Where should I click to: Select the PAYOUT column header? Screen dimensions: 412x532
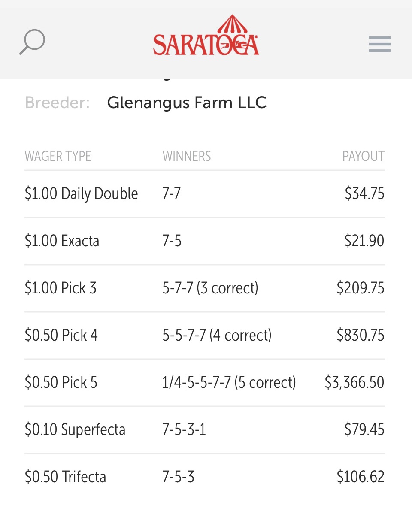point(363,156)
